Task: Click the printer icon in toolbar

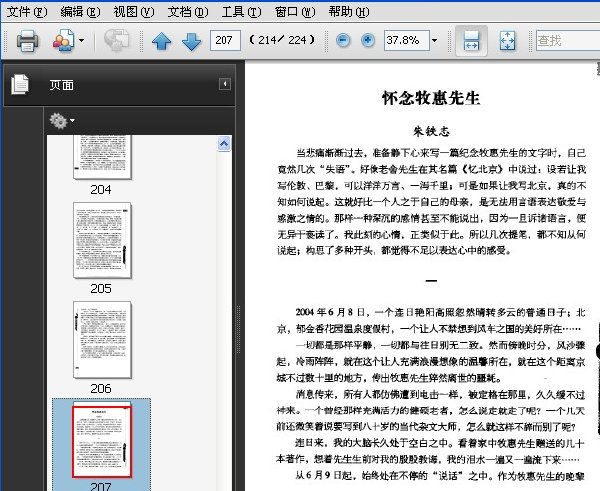Action: 27,40
